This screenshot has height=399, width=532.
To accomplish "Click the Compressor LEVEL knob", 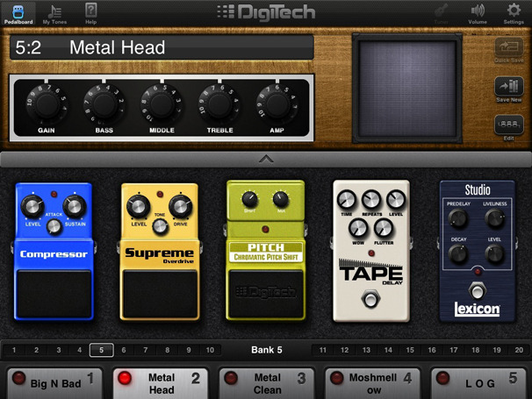I will click(32, 206).
